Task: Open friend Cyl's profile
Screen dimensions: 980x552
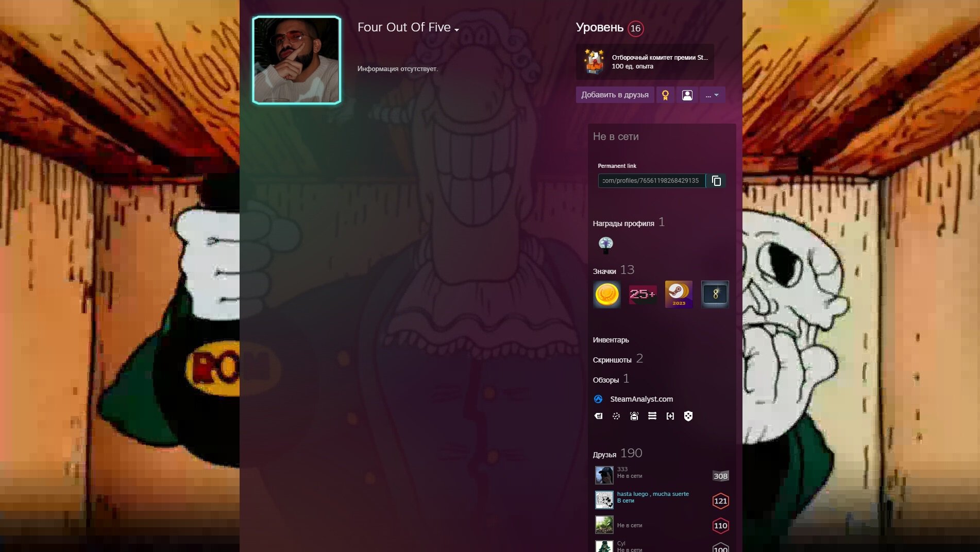Action: pos(662,546)
